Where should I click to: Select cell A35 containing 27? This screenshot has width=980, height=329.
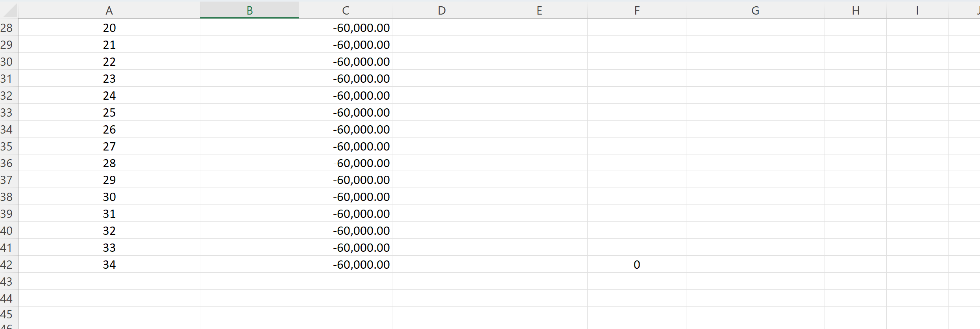pos(109,146)
